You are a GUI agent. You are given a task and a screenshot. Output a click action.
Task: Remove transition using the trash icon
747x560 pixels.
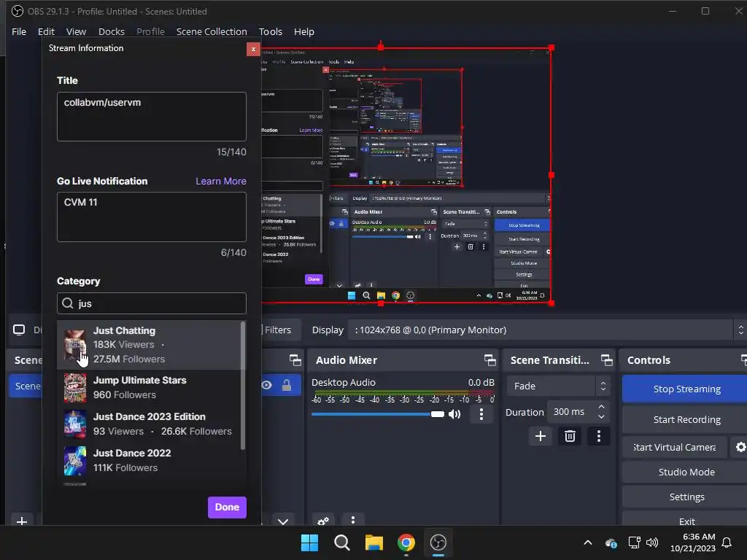coord(570,436)
